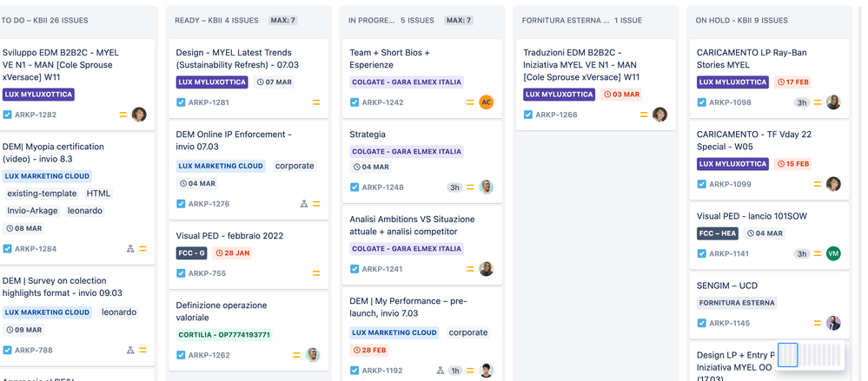868x381 pixels.
Task: Click medium priority icon on ARKP-1284
Action: (142, 249)
